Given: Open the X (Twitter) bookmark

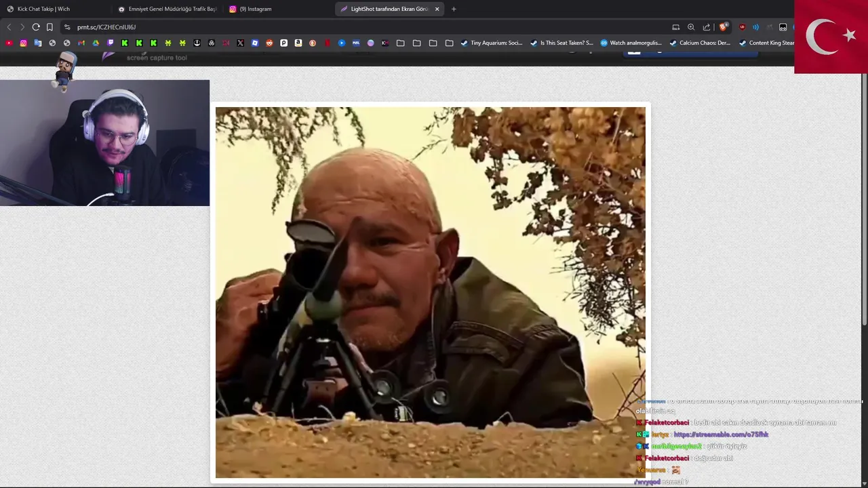Looking at the screenshot, I should pos(240,43).
